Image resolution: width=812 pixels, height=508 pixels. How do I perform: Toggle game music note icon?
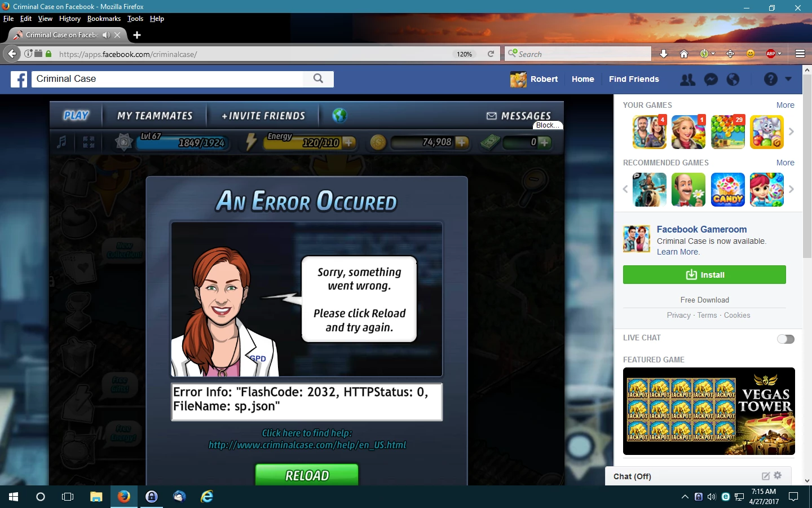61,142
